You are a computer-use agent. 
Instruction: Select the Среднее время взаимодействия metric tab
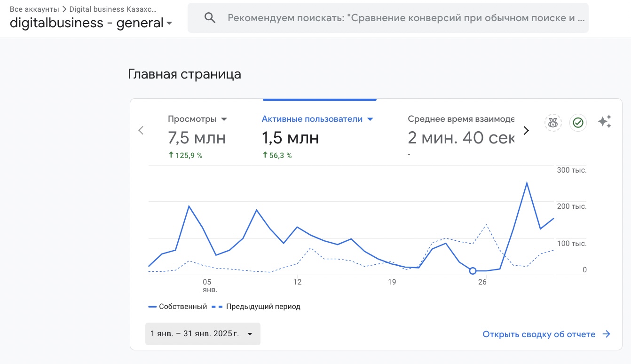click(461, 119)
